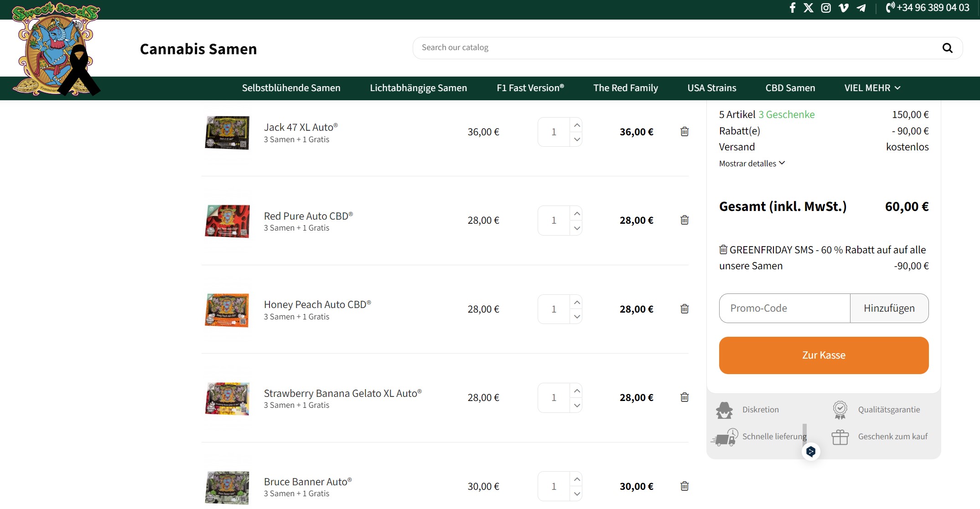Click the Hinzufügen button
The width and height of the screenshot is (980, 509).
[889, 308]
